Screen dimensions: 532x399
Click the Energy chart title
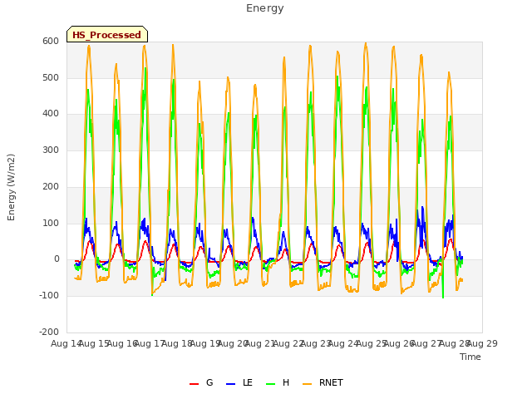click(x=264, y=8)
